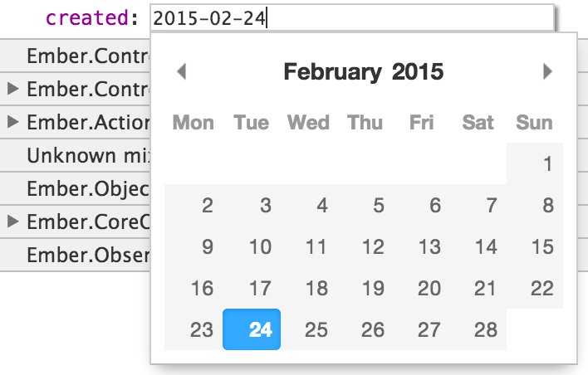Click day 16 in the datepicker
The image size is (588, 375).
(x=202, y=288)
